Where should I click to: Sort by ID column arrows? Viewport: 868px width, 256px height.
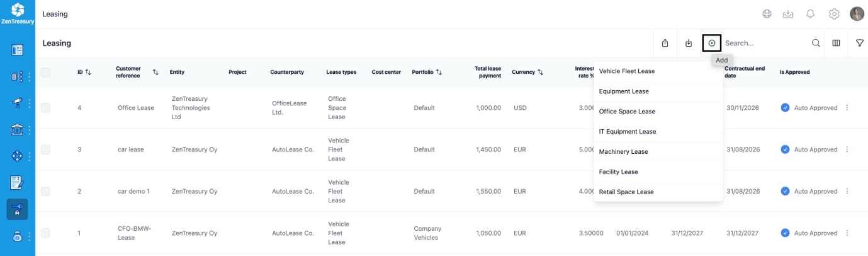88,73
